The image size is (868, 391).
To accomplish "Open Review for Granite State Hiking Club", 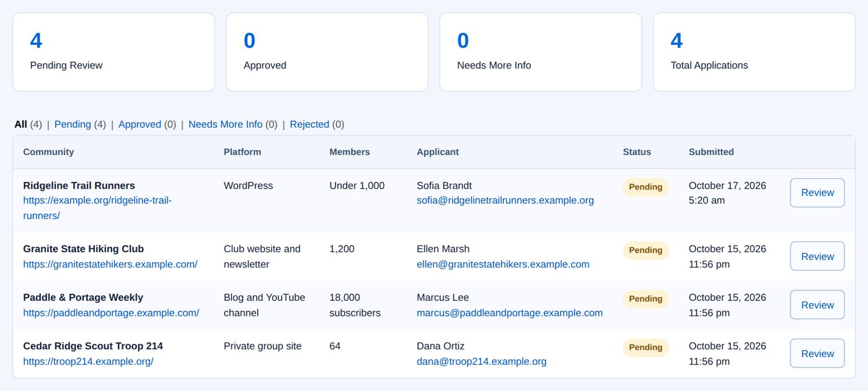I will (x=817, y=256).
